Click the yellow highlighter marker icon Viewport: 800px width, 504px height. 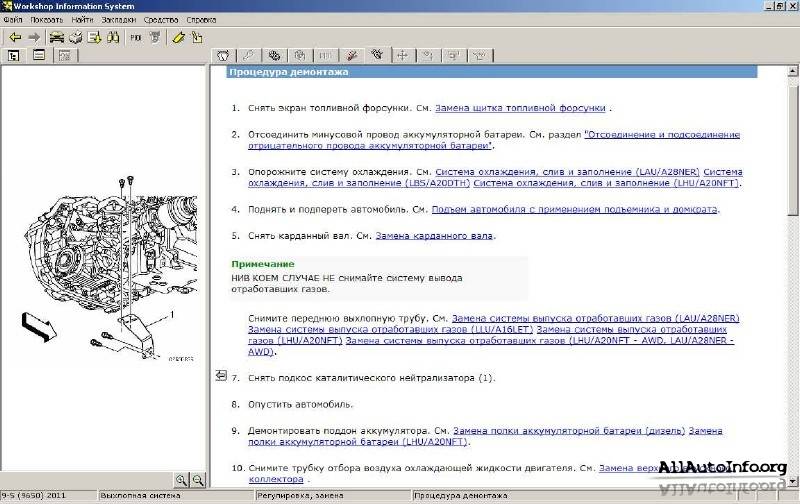179,37
